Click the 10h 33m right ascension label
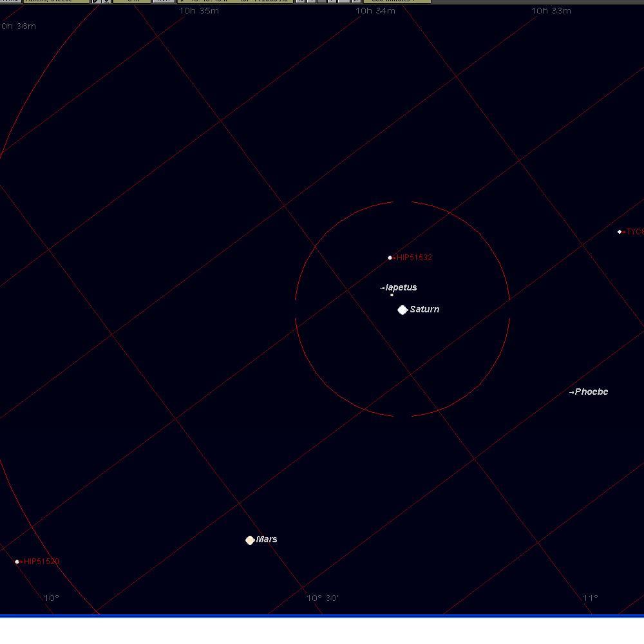The width and height of the screenshot is (644, 644). pyautogui.click(x=551, y=11)
